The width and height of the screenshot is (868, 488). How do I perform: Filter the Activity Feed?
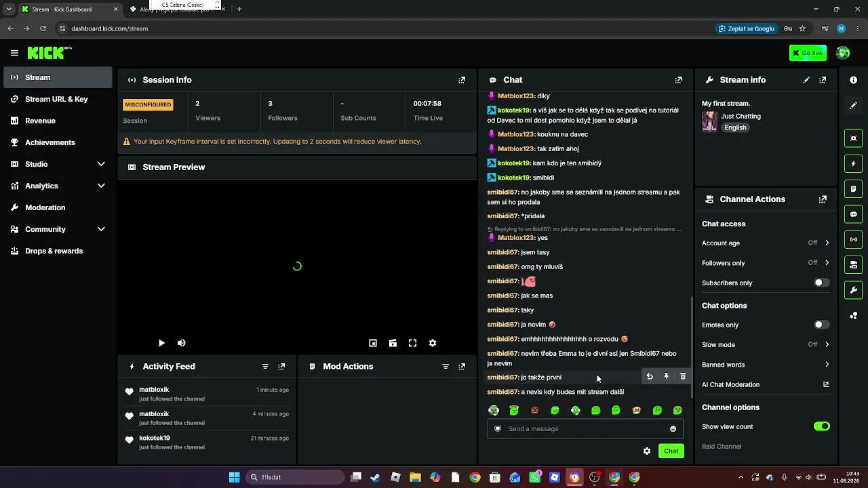pyautogui.click(x=265, y=367)
